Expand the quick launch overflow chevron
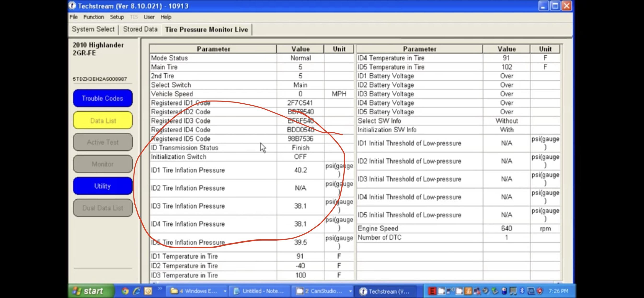 [x=160, y=289]
